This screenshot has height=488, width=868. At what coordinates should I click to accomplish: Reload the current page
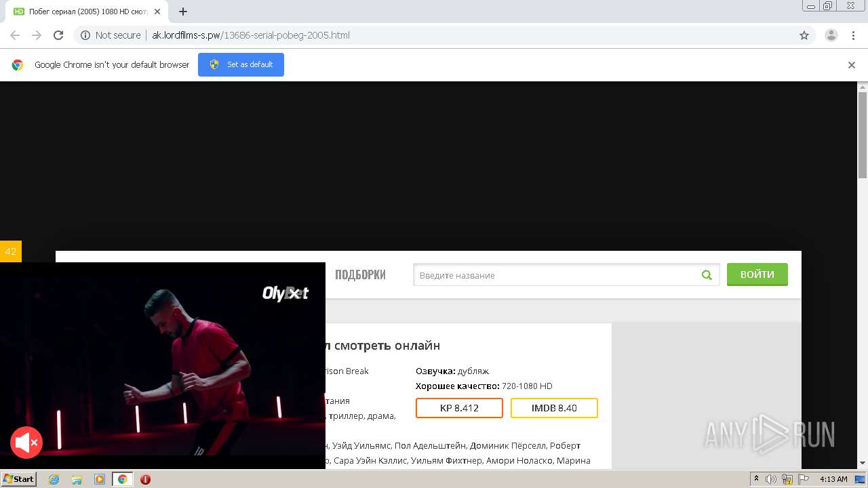point(58,35)
